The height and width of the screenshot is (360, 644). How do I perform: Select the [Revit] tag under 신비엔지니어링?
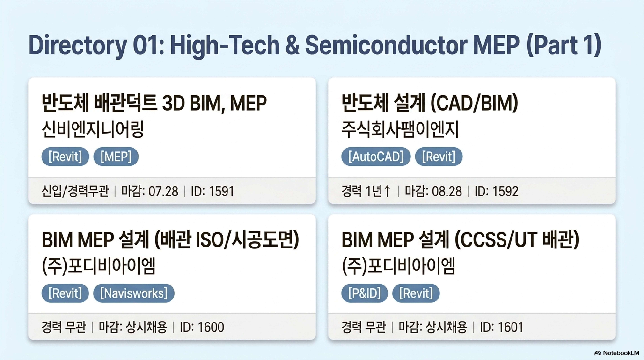pyautogui.click(x=65, y=157)
